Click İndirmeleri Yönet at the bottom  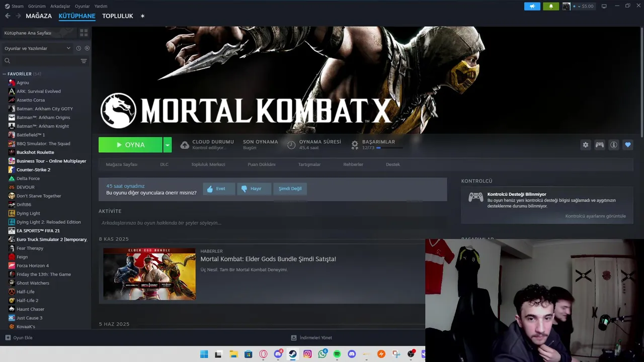coord(311,338)
